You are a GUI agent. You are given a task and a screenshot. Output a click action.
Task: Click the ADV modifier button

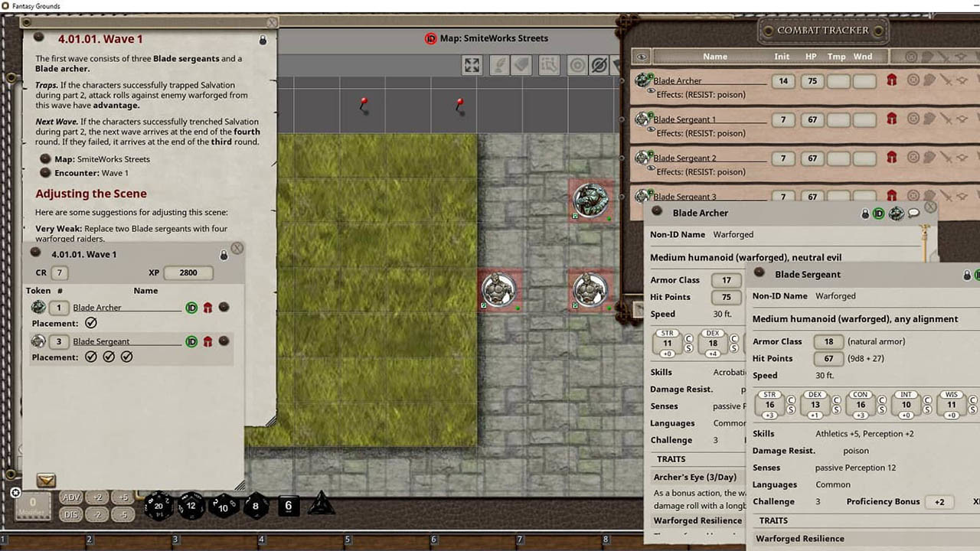pos(71,497)
